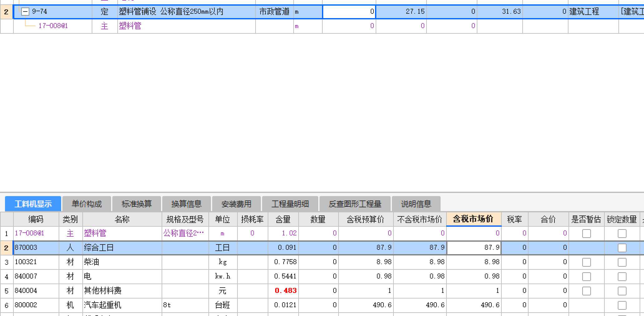Select code 100321 in resource table
644x316 pixels.
36,262
